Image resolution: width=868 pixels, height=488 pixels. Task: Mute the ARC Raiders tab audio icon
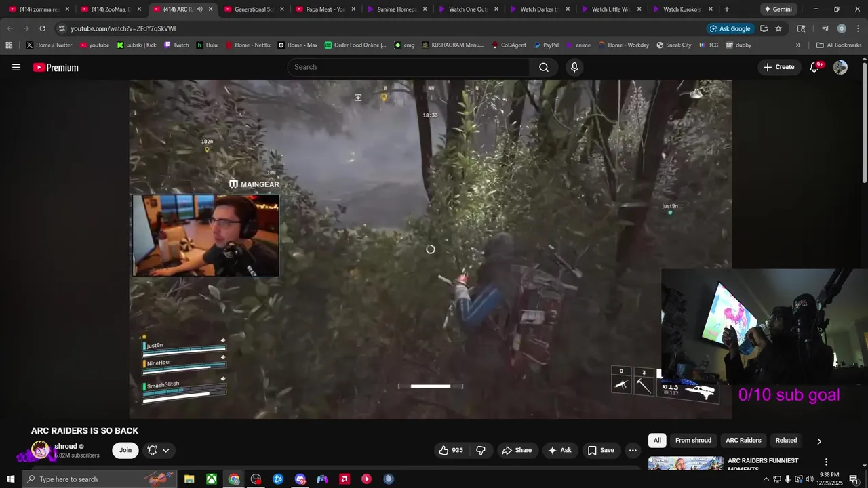[199, 9]
